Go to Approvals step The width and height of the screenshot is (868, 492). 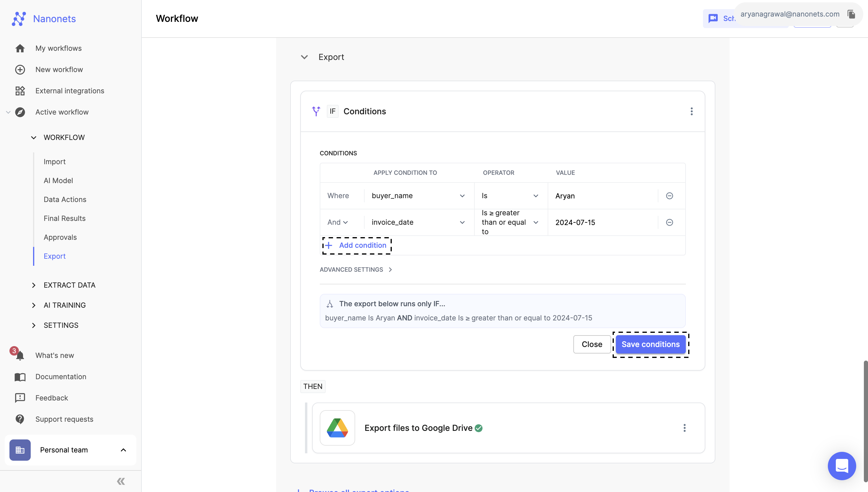click(x=60, y=237)
